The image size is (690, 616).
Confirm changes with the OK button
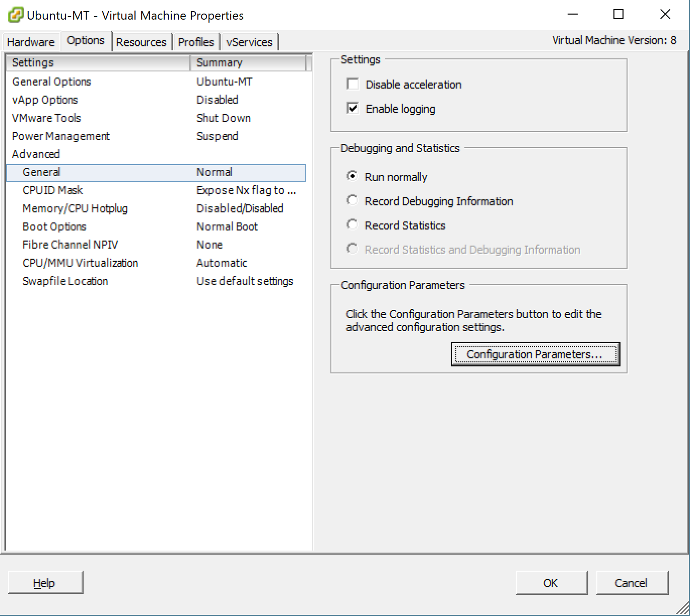click(551, 582)
